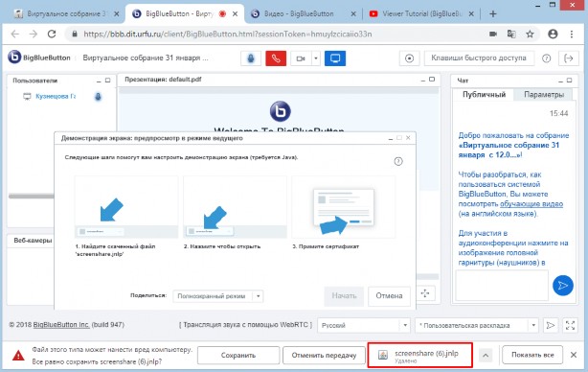Open webcam options dropdown arrow
The image size is (588, 372).
[x=316, y=58]
